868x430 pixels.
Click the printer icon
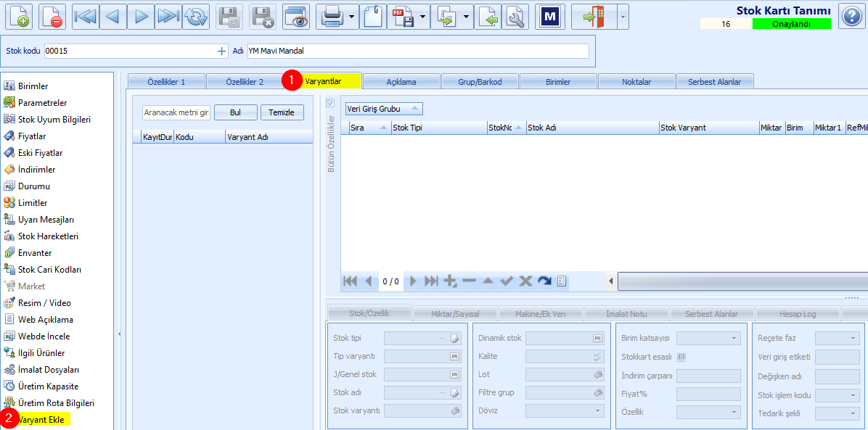coord(332,16)
